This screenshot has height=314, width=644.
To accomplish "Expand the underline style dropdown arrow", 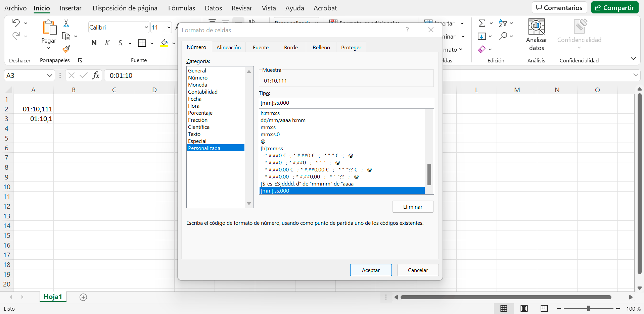I will pyautogui.click(x=130, y=43).
